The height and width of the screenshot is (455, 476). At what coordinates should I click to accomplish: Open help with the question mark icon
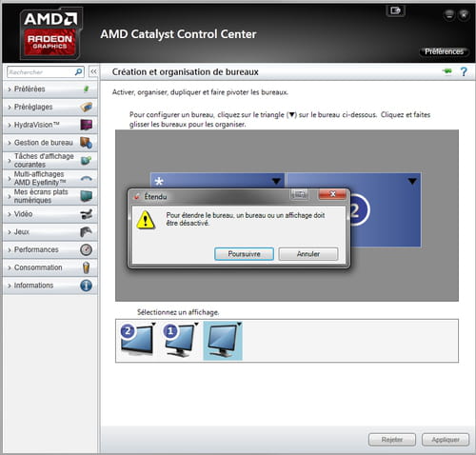[464, 72]
